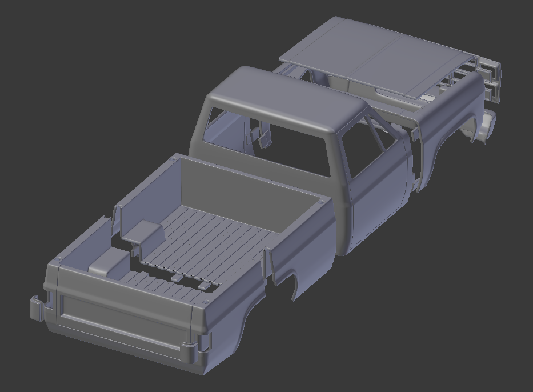Click the rear tailgate panel of truck
533x392 pixels.
pos(124,311)
